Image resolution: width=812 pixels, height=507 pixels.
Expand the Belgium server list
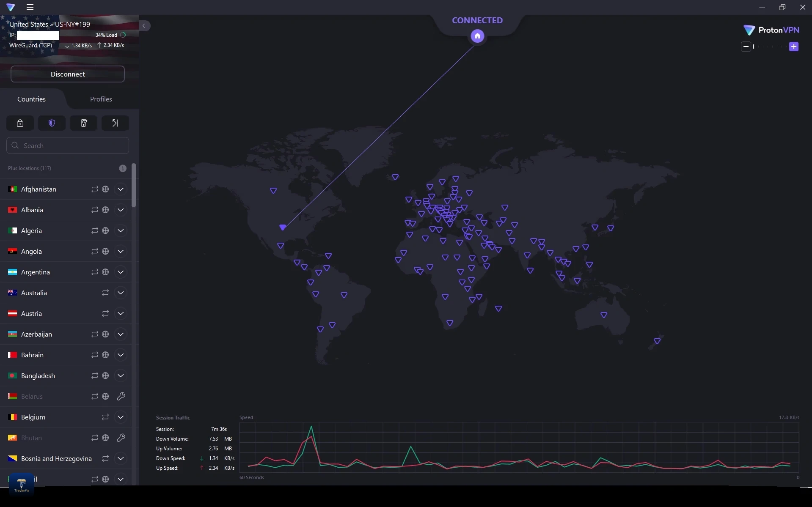[121, 417]
